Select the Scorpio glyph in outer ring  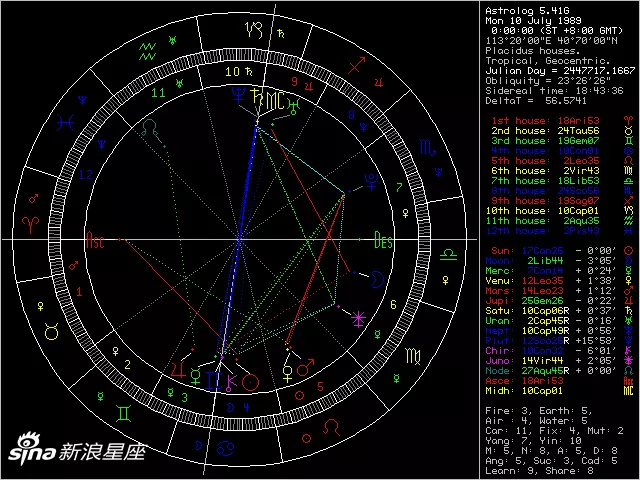[427, 147]
